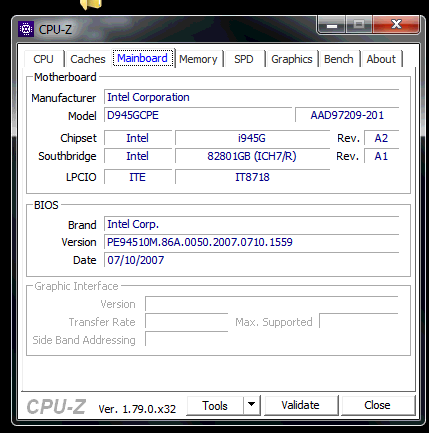Click the Tools button
The image size is (429, 433).
215,406
